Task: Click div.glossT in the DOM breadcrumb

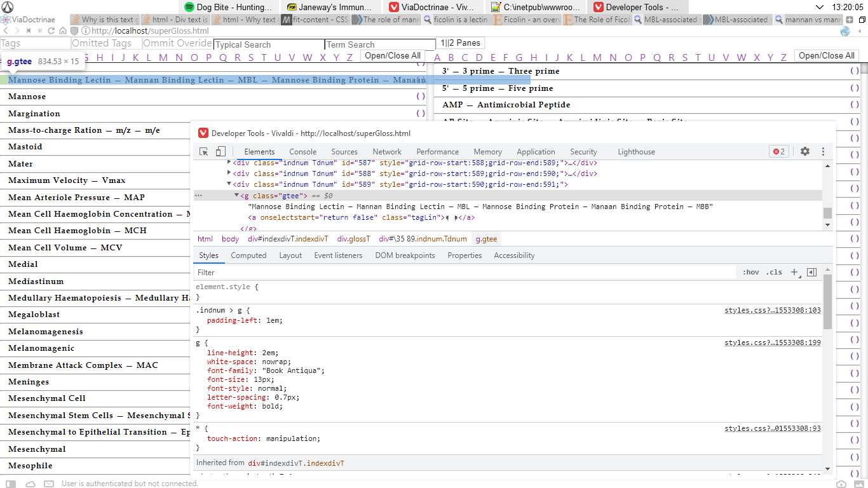Action: [353, 239]
